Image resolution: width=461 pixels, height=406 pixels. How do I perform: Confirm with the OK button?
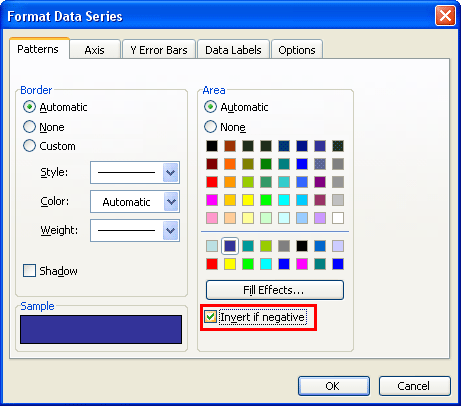tap(334, 386)
